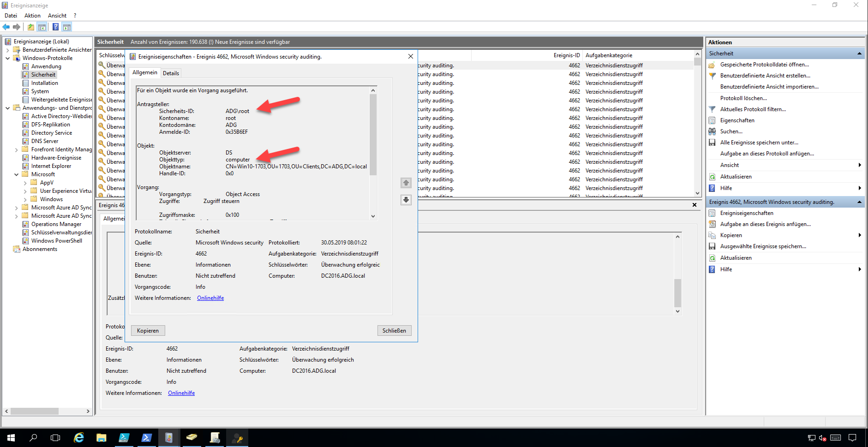The image size is (868, 447).
Task: Expand the AppV folder node
Action: pos(25,183)
